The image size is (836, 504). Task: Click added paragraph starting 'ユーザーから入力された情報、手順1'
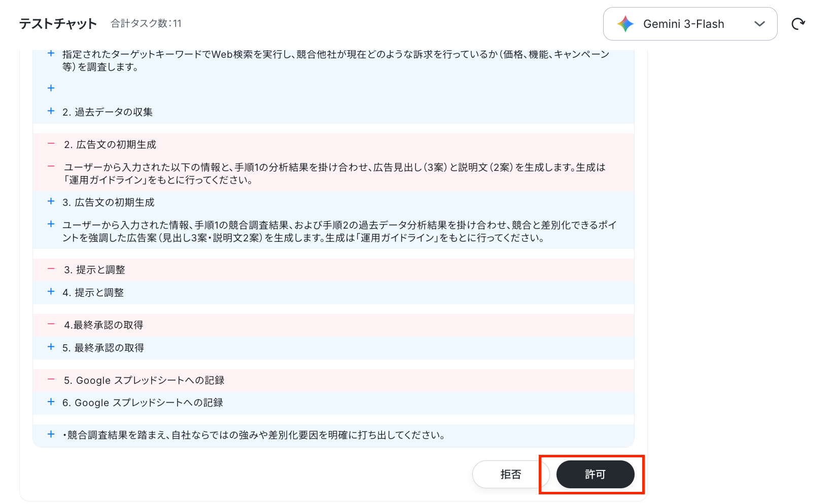coord(339,231)
